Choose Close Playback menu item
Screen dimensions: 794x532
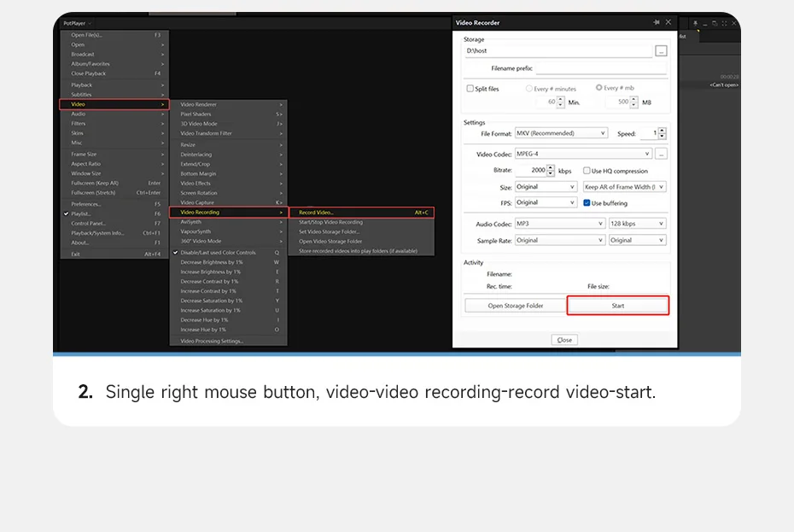pos(114,73)
